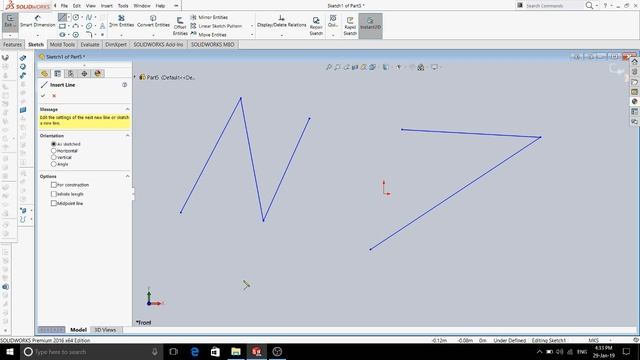The image size is (640, 360).
Task: Click the Convert Entities tool
Action: 153,21
